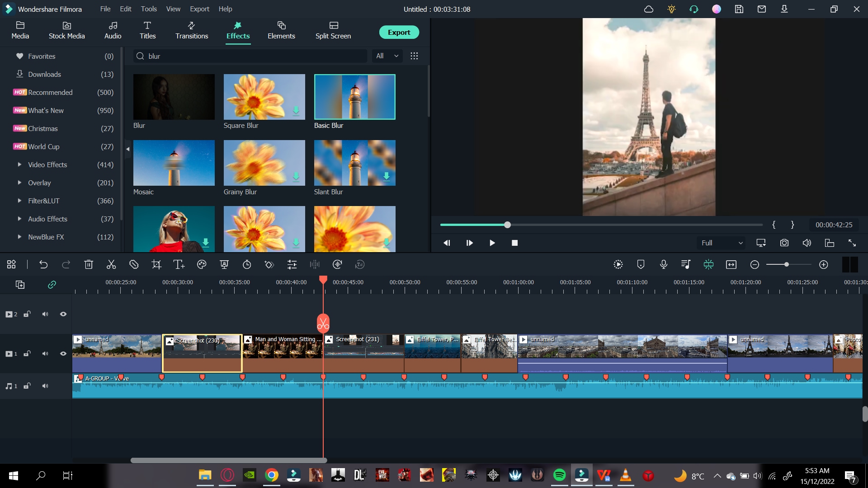Toggle track visibility eye icon on Video track
Screen dimensions: 868x488
pos(64,354)
